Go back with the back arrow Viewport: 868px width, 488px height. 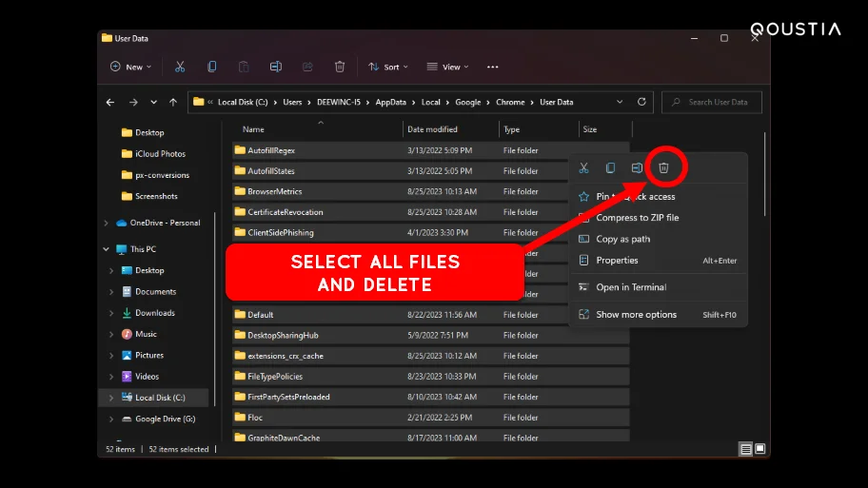(110, 103)
